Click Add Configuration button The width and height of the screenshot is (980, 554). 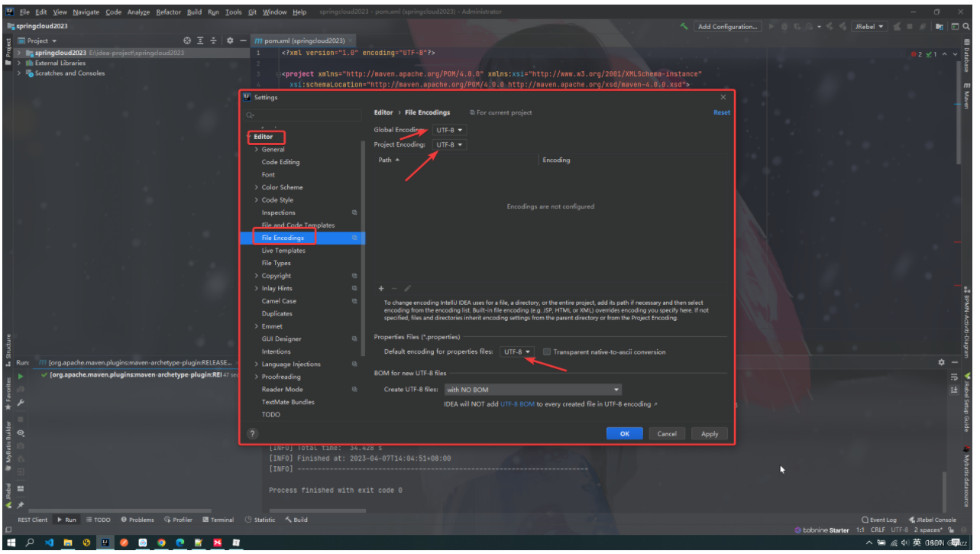(x=728, y=27)
